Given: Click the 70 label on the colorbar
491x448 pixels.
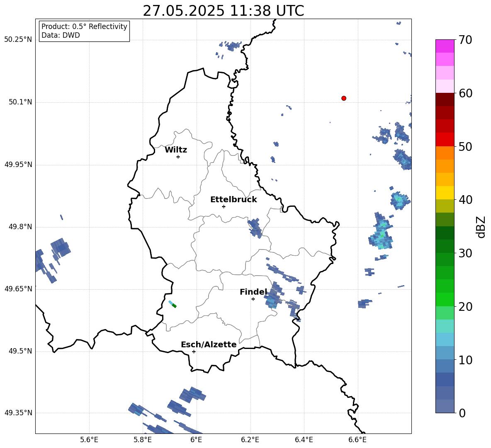Looking at the screenshot, I should coord(465,40).
